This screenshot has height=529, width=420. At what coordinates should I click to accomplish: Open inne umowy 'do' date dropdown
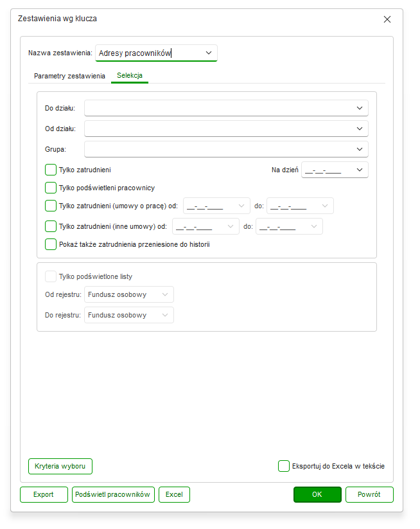pyautogui.click(x=314, y=226)
